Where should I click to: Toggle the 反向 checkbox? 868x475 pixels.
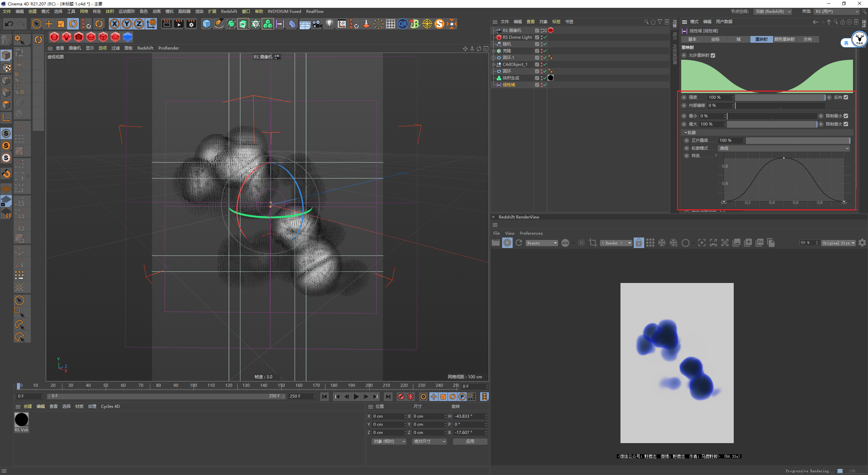pos(846,97)
